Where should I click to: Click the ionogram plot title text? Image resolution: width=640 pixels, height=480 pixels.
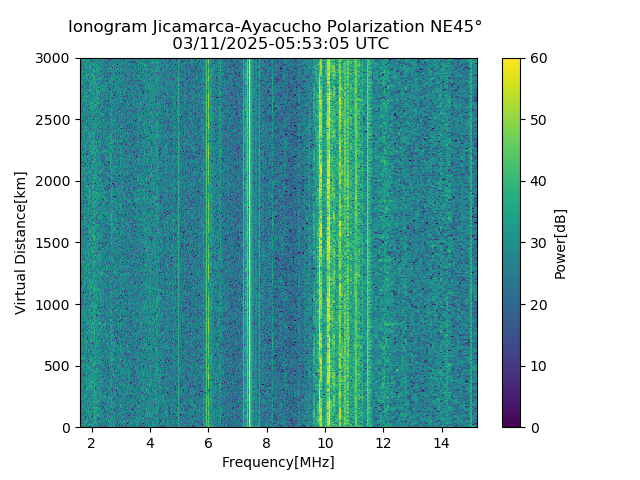click(x=275, y=27)
